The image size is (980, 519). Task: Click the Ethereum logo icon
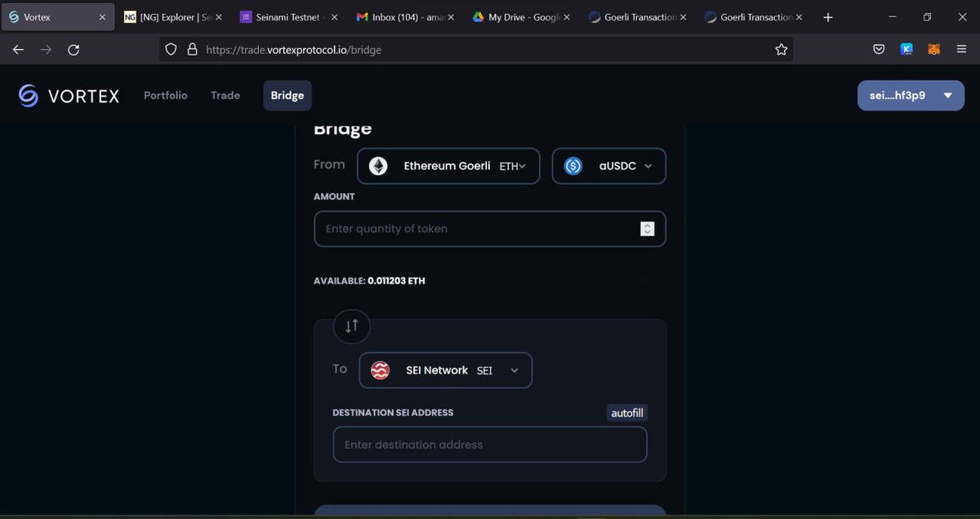pos(378,166)
